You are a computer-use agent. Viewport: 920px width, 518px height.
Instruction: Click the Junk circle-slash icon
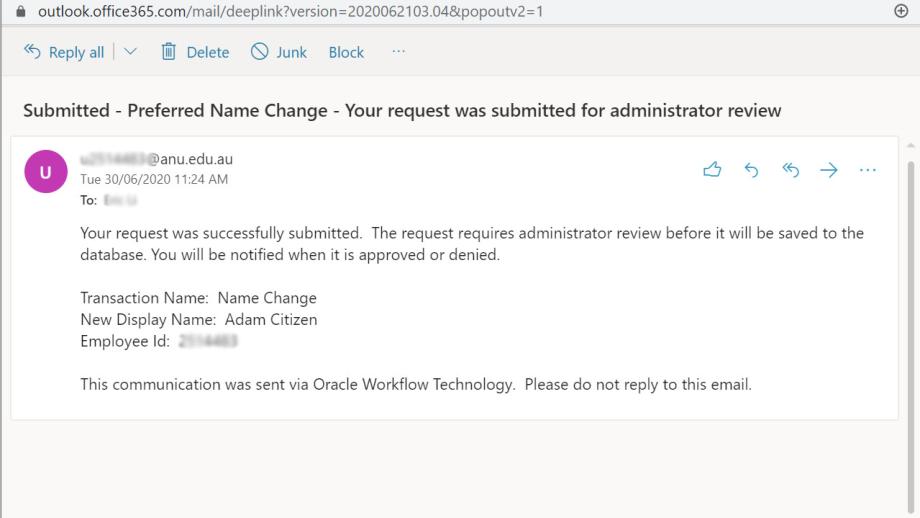[259, 52]
